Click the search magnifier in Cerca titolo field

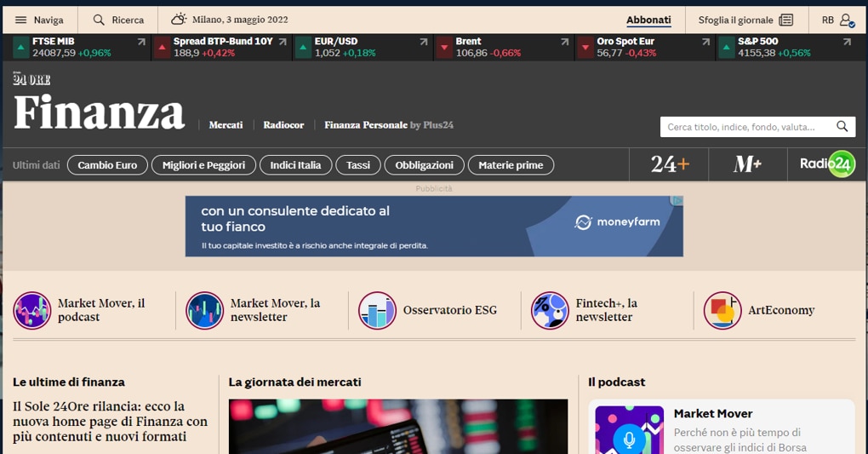(842, 126)
